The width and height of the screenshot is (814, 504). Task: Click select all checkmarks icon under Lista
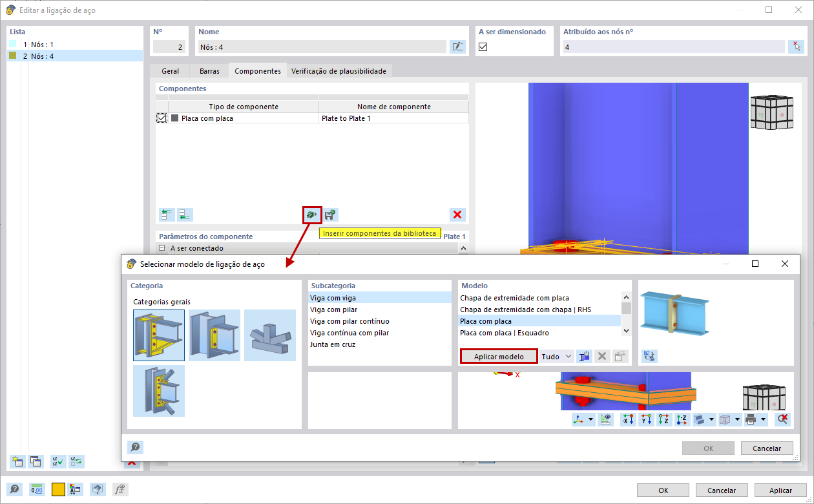58,461
